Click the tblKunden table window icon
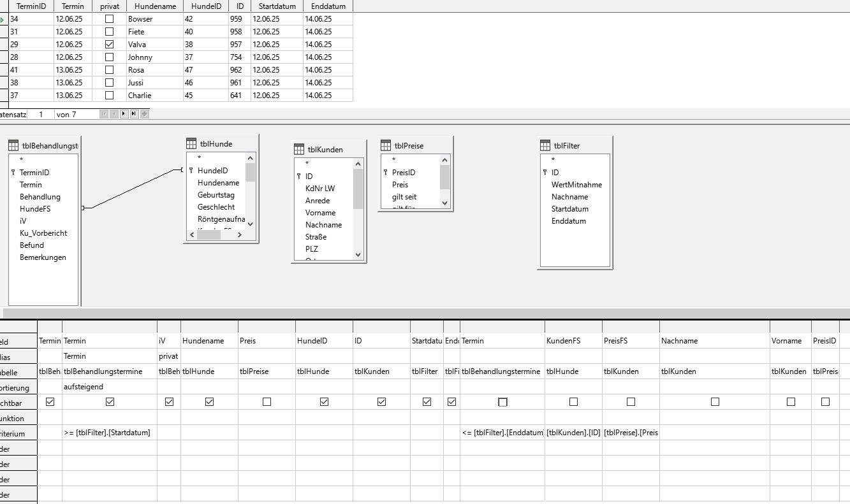The width and height of the screenshot is (850, 504). tap(299, 149)
